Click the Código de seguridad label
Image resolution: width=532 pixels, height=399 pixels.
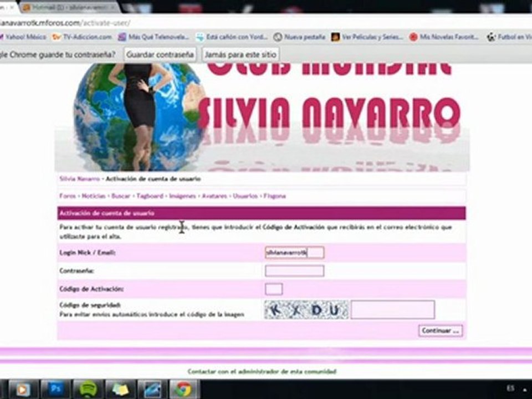90,305
